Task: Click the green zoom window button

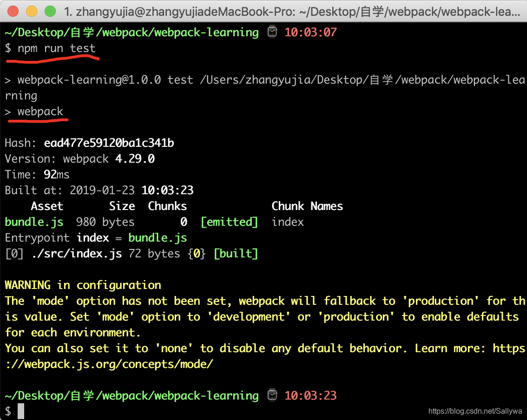Action: (50, 12)
